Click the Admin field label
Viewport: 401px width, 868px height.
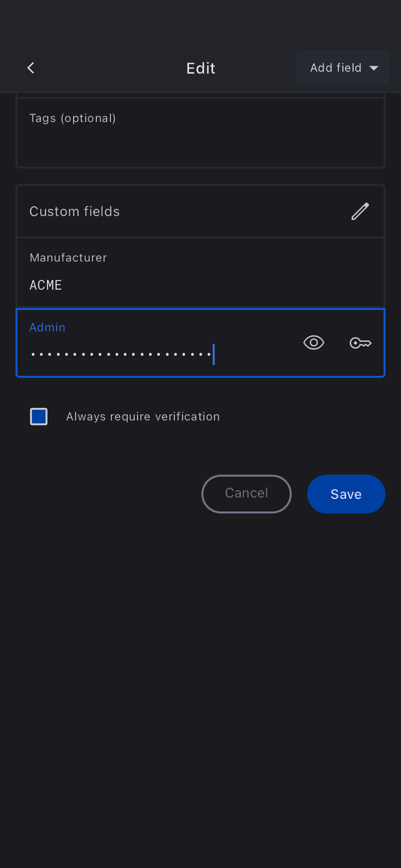(x=47, y=327)
